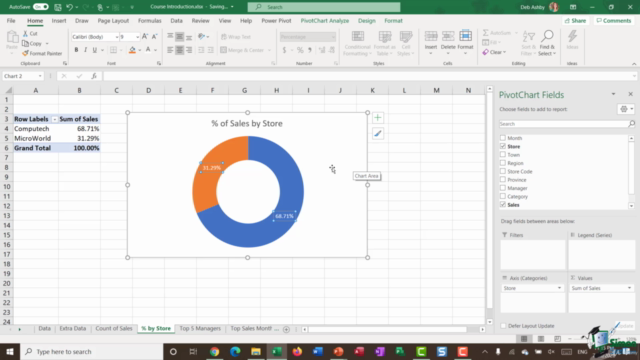
Task: Click the Cut scissors icon
Action: (26, 33)
